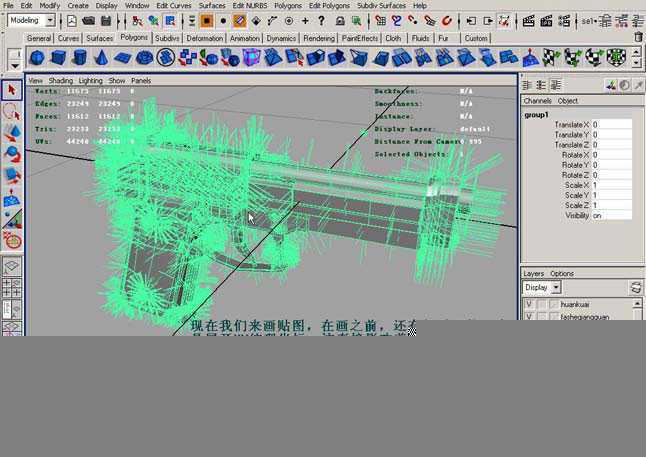Toggle visibility V box of fashequanqguan layer
Viewport: 646px width, 457px height.
click(x=529, y=316)
